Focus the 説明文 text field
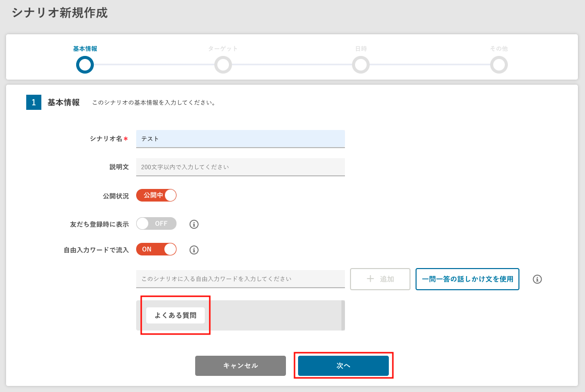 [240, 167]
